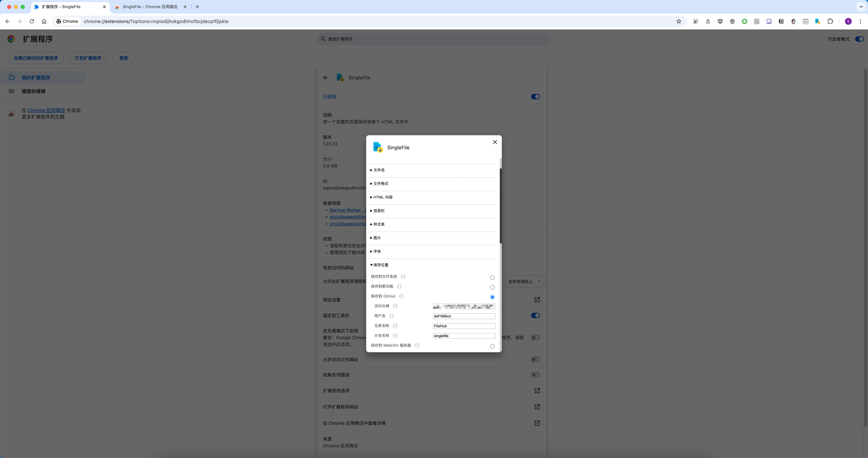Go to browser home page
This screenshot has width=868, height=458.
pos(44,21)
